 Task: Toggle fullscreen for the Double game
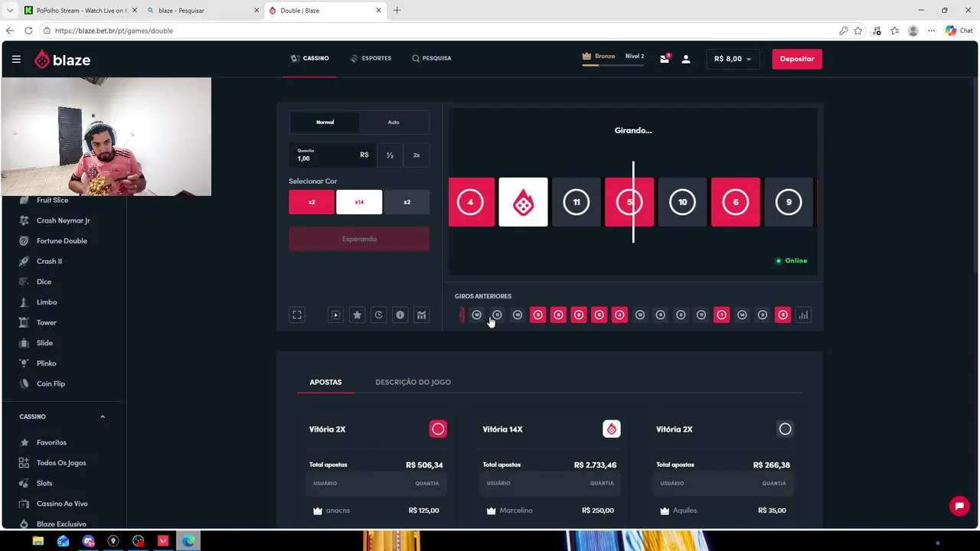(x=297, y=315)
